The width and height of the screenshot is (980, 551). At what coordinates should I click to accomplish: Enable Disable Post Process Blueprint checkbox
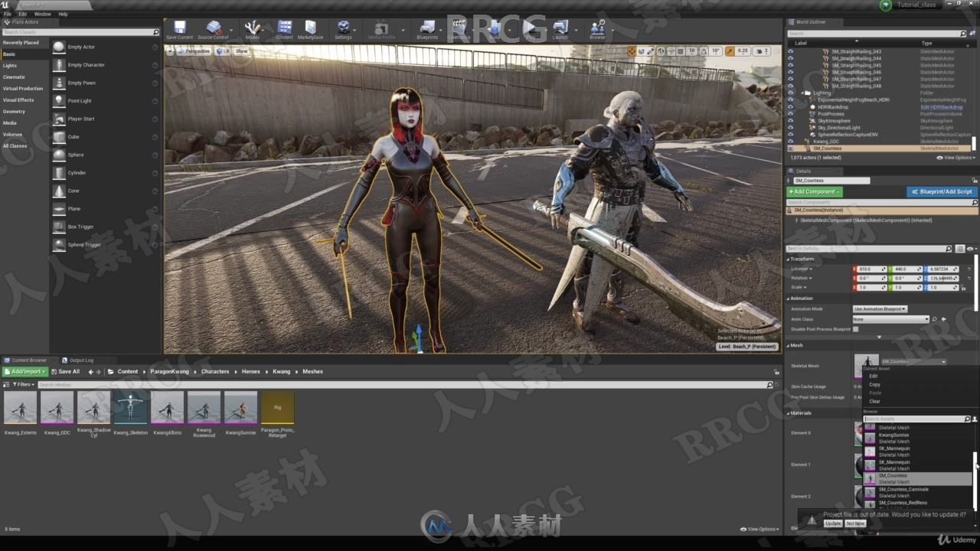coord(856,329)
